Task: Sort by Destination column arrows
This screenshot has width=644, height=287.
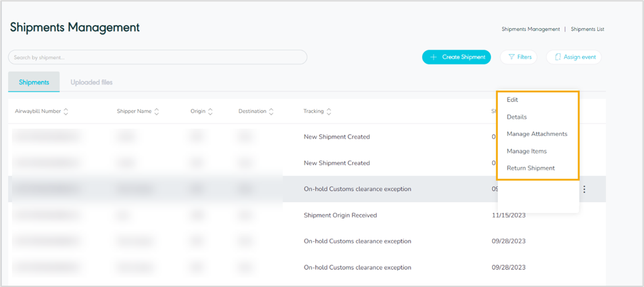Action: tap(271, 112)
